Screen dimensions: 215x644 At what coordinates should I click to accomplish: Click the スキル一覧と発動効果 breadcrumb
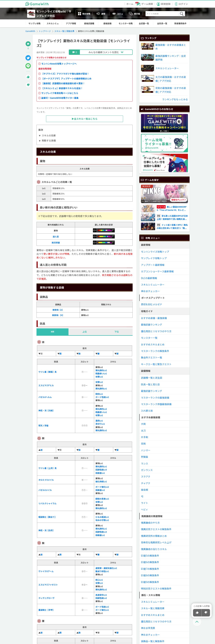(x=64, y=31)
